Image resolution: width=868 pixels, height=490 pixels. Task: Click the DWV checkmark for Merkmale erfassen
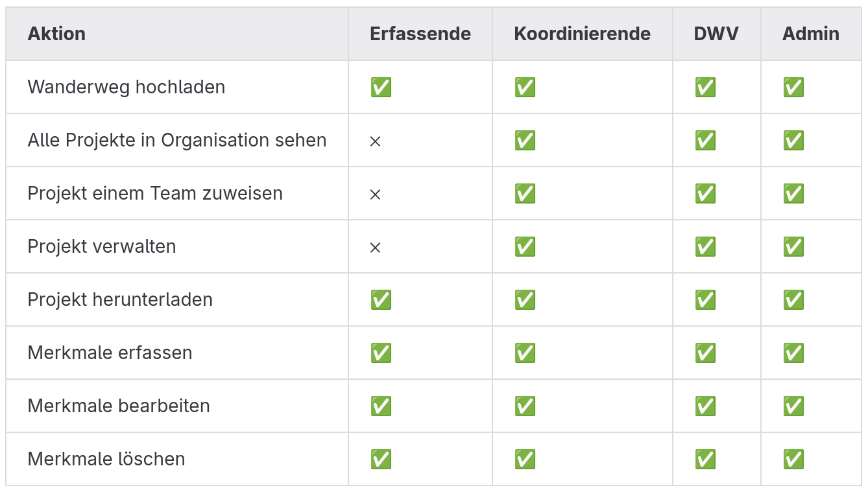(x=705, y=353)
